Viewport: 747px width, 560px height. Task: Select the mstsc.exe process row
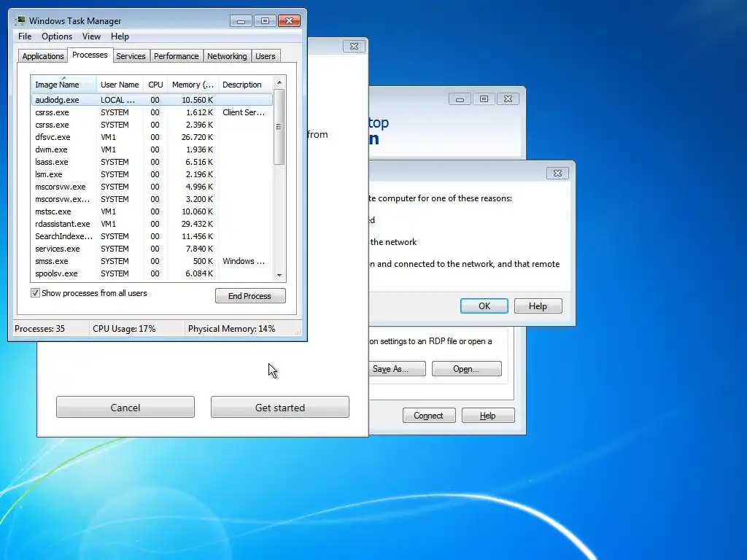(152, 211)
